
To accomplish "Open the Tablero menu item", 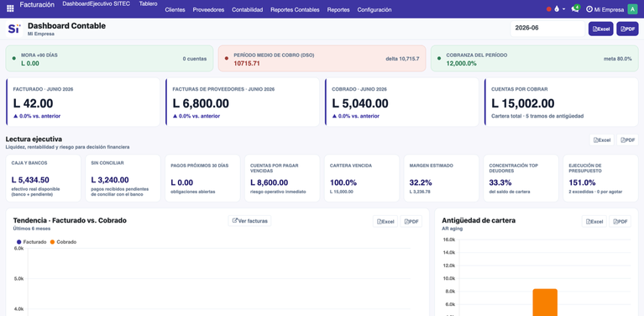I will (149, 3).
